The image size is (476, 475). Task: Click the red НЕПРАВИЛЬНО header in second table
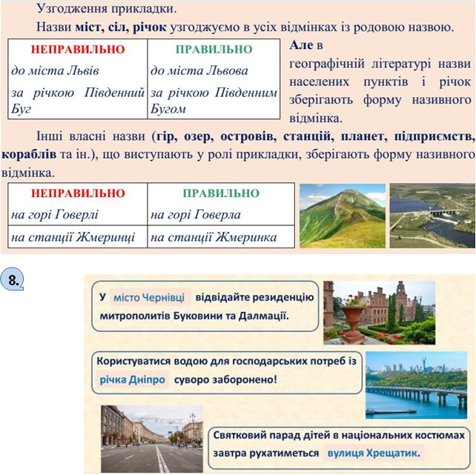(x=78, y=193)
